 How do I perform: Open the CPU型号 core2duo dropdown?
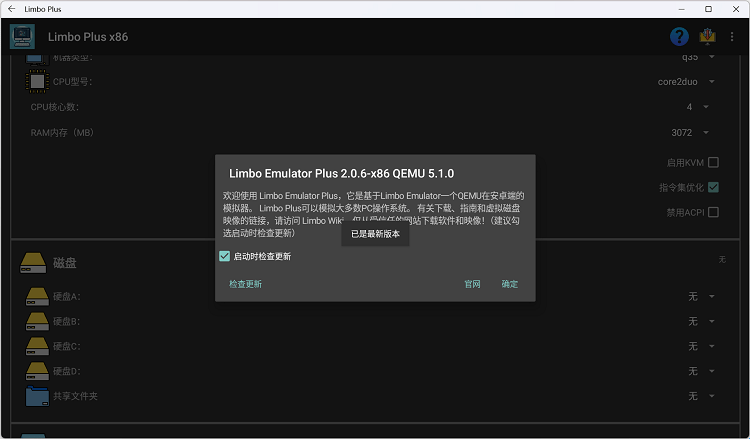712,82
